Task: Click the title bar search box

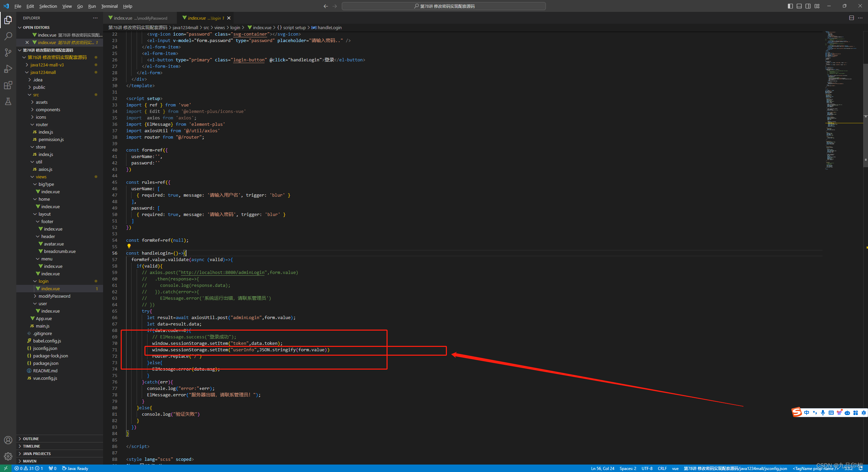Action: (443, 6)
